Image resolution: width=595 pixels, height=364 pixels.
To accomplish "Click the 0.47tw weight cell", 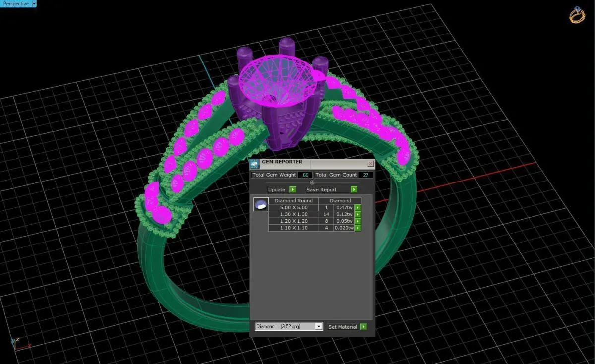I will click(344, 207).
